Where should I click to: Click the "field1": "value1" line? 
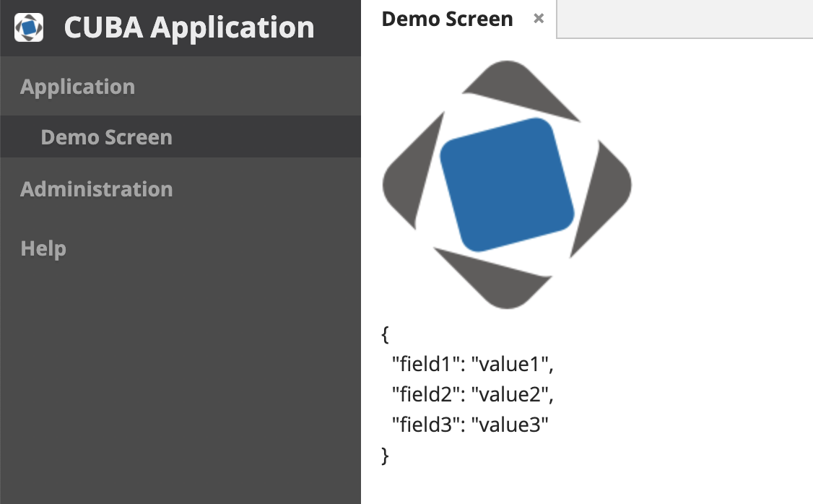click(x=473, y=364)
